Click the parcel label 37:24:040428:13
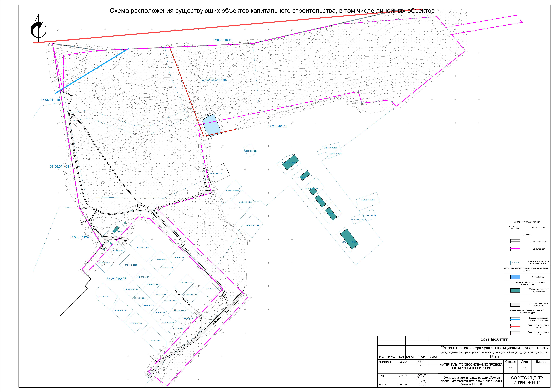This screenshot has width=555, height=392. tap(136, 323)
